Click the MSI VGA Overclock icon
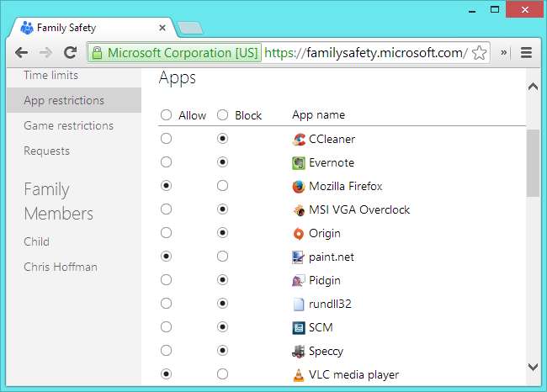 [298, 210]
